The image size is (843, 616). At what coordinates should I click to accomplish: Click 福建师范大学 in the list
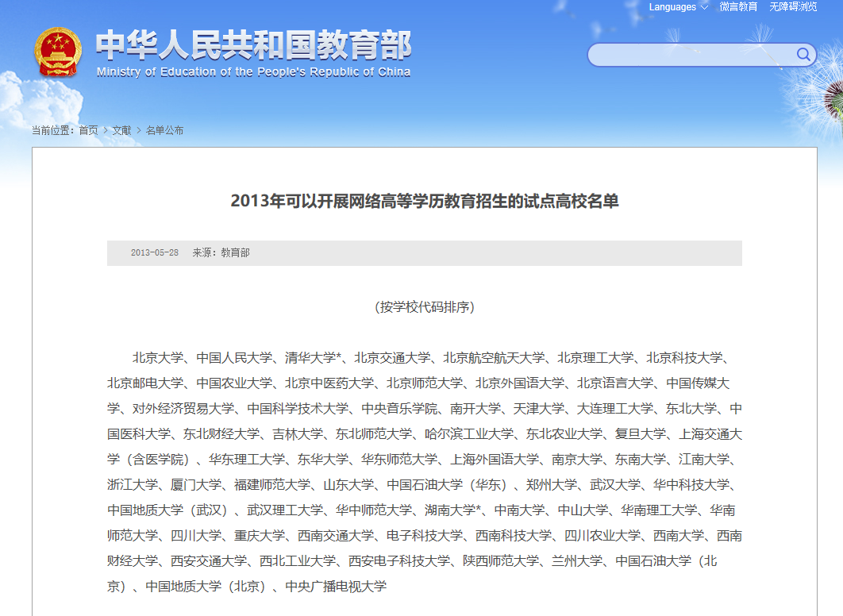coord(272,485)
